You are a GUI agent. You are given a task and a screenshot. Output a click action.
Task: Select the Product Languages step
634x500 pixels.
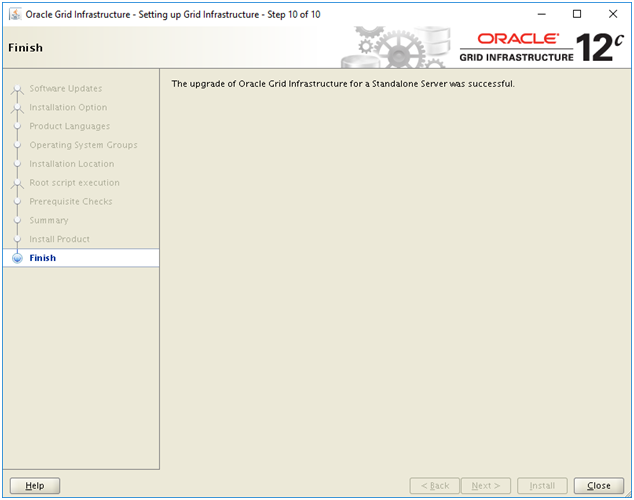click(70, 126)
